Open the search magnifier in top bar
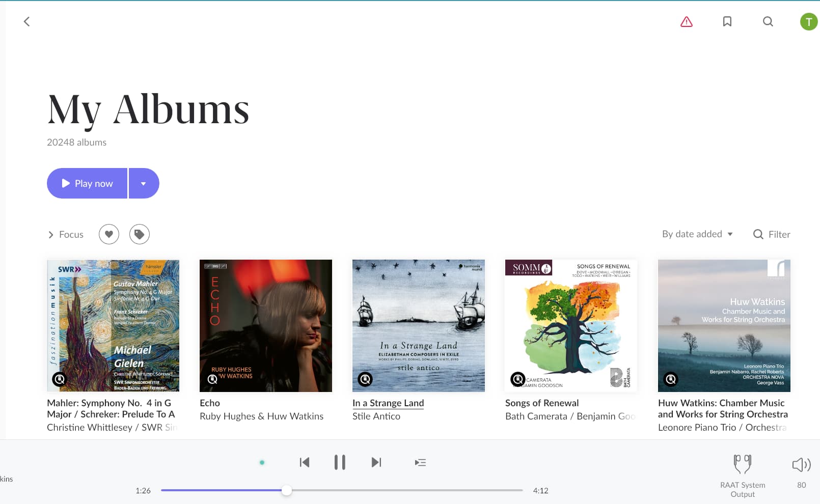The height and width of the screenshot is (504, 820). pyautogui.click(x=768, y=21)
